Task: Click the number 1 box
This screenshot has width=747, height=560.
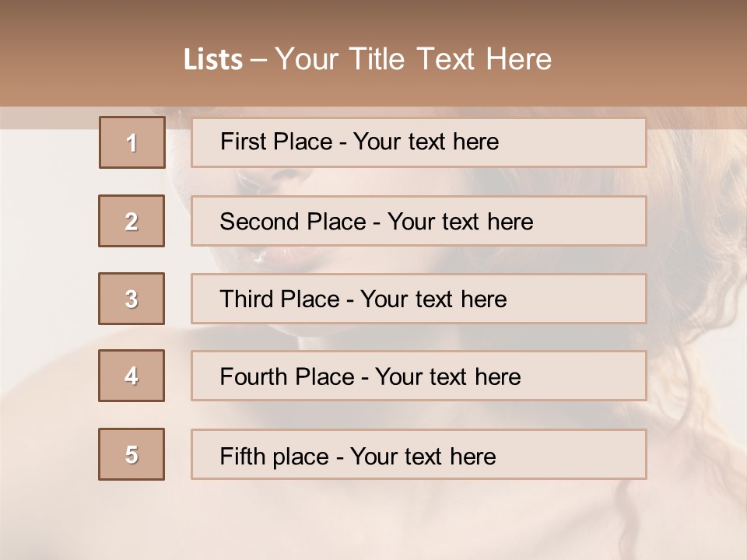Action: (x=132, y=142)
